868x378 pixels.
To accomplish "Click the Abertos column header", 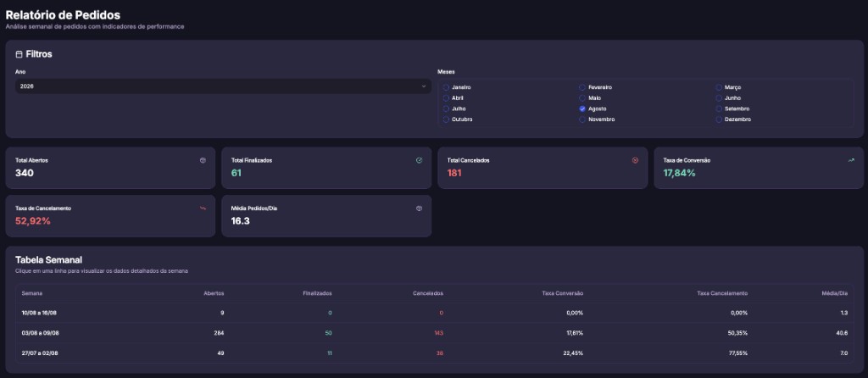I will pos(214,293).
